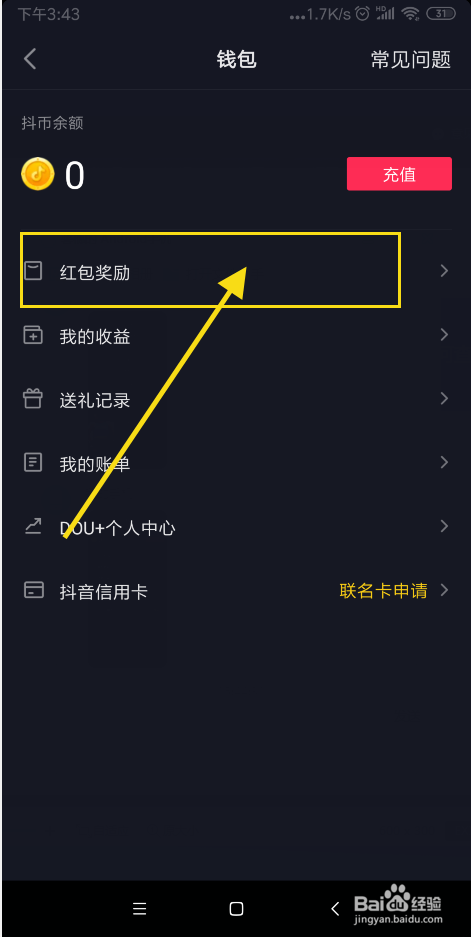Select the DOU+个人中心 menu entry
This screenshot has height=937, width=471.
click(x=236, y=527)
